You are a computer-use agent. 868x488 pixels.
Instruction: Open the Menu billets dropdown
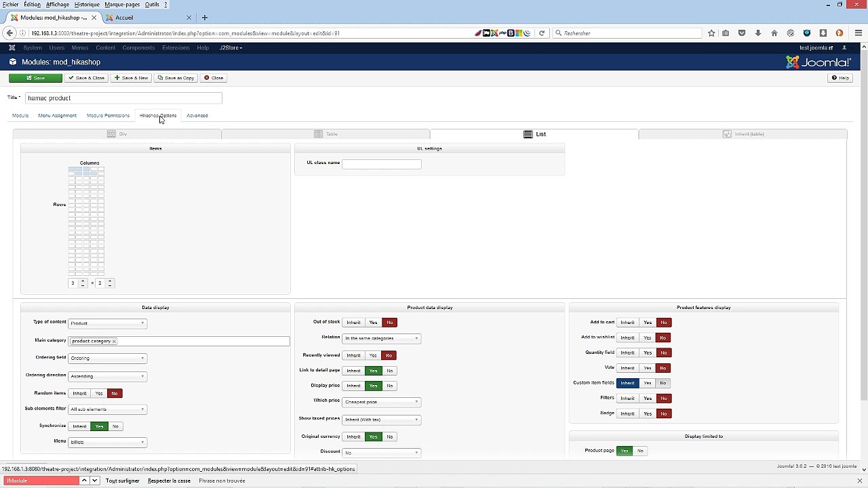click(107, 442)
